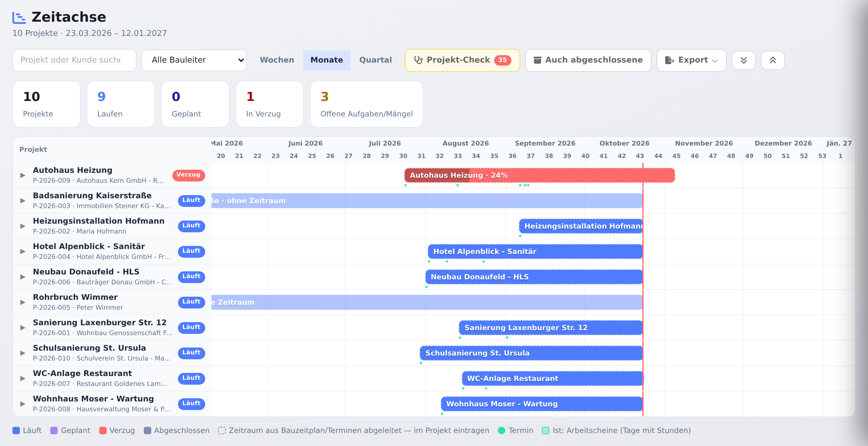The width and height of the screenshot is (868, 446).
Task: Click the '3 Offene Aufgaben/Mängel' card
Action: [367, 104]
